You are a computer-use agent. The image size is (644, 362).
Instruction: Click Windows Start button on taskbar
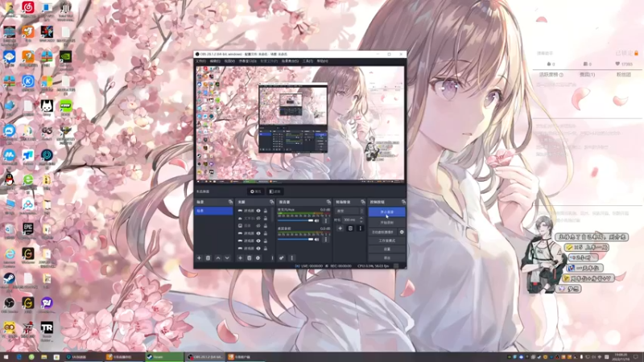6,357
